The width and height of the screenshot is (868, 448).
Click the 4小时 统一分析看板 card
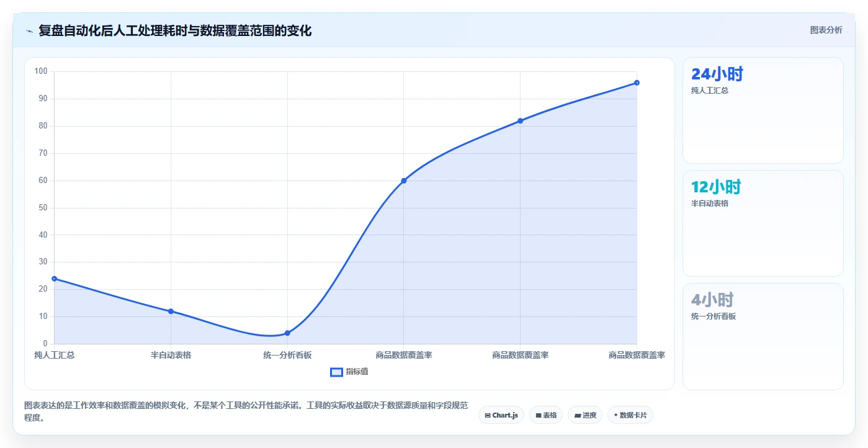(x=763, y=336)
